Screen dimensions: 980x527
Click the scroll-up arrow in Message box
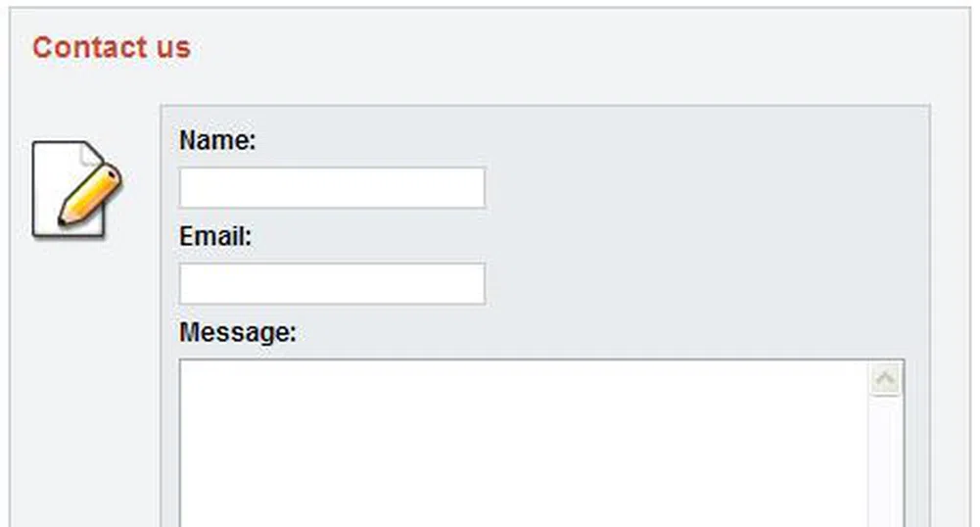coord(885,380)
